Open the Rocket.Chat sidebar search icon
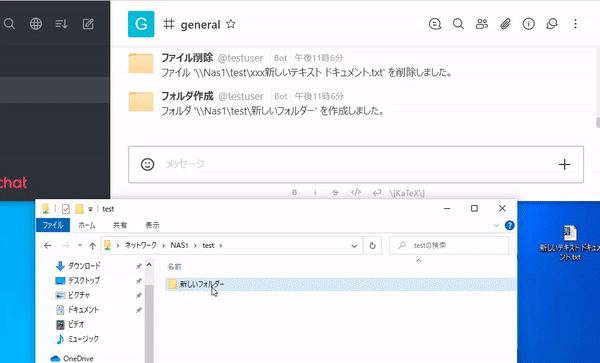Screen dimensions: 600x363 point(9,24)
